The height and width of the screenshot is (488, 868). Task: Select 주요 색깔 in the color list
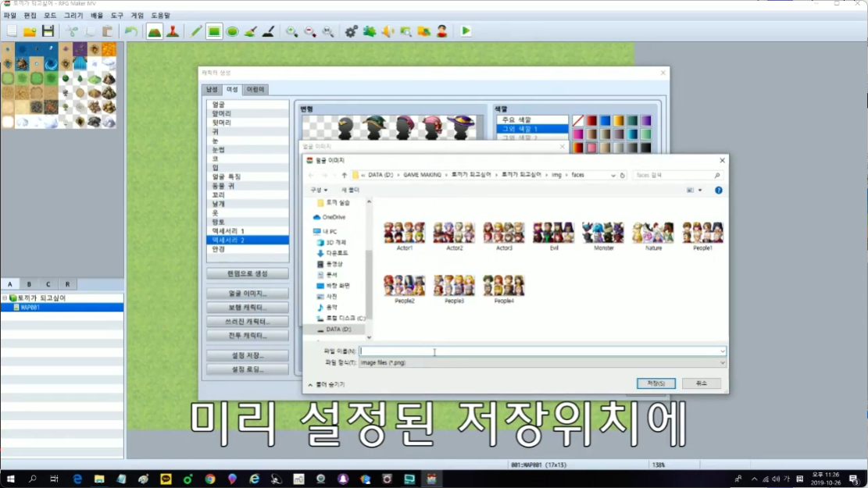click(532, 119)
